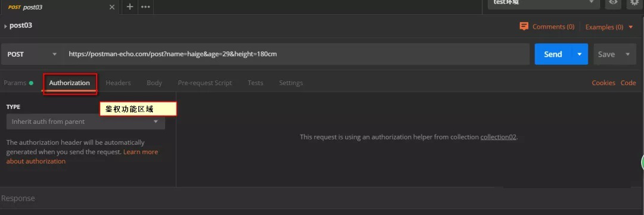Screen dimensions: 644x215
Task: Open a new request tab with plus icon
Action: 130,7
